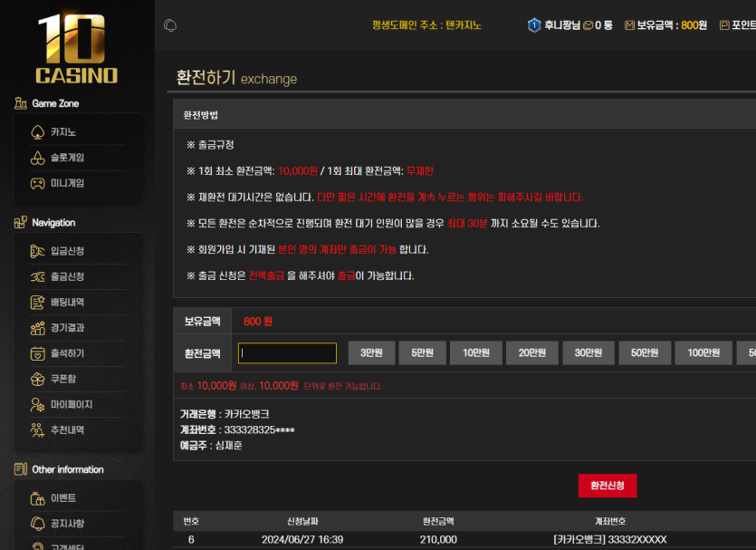Click the mail envelope icon in header
The height and width of the screenshot is (550, 756).
coord(588,25)
